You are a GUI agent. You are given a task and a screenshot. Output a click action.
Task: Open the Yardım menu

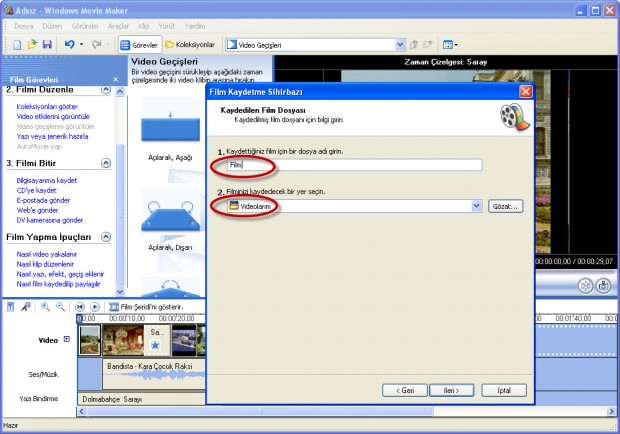click(x=195, y=26)
